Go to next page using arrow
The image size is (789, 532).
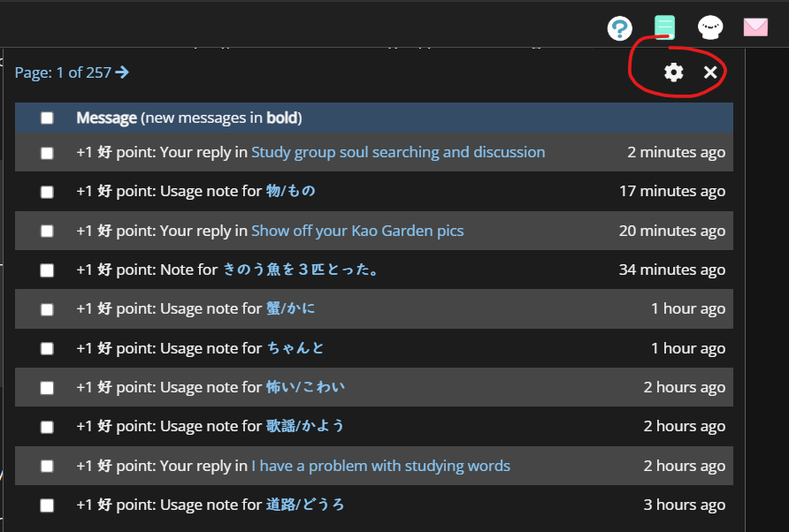122,72
